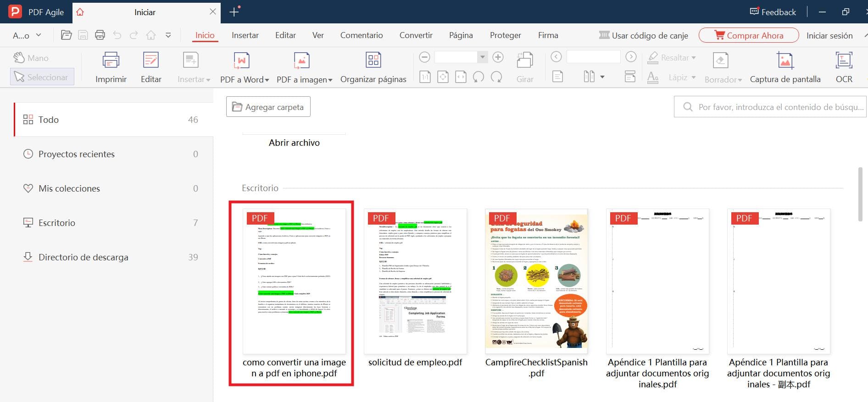The width and height of the screenshot is (868, 402).
Task: Select Directorio de descarga in sidebar
Action: 113,257
